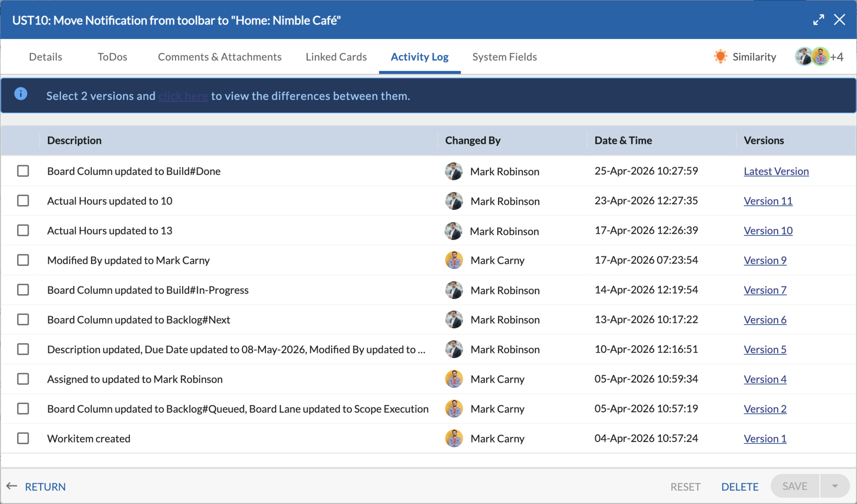The image size is (857, 504).
Task: Click the SAVE button
Action: point(795,486)
